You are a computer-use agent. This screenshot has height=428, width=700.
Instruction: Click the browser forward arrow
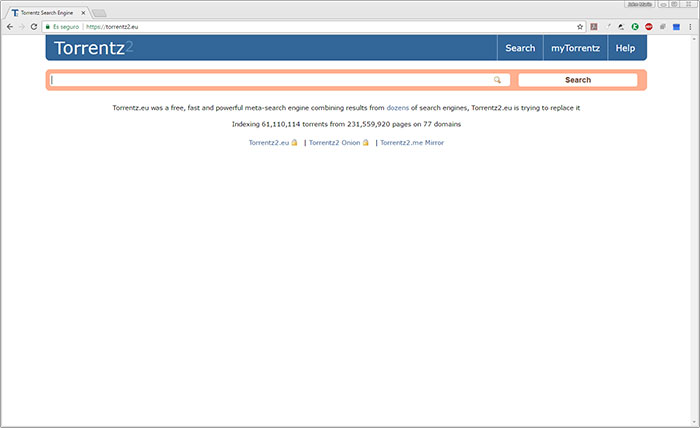click(21, 27)
